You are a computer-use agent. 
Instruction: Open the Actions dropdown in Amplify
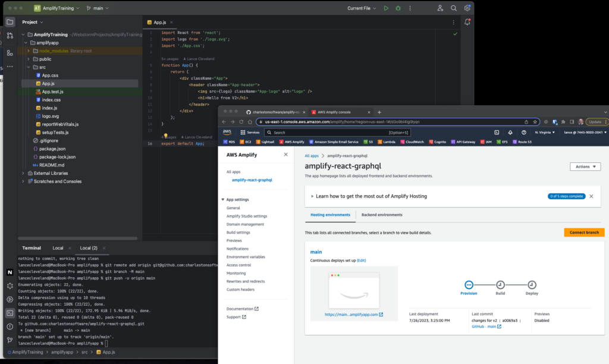pos(585,167)
